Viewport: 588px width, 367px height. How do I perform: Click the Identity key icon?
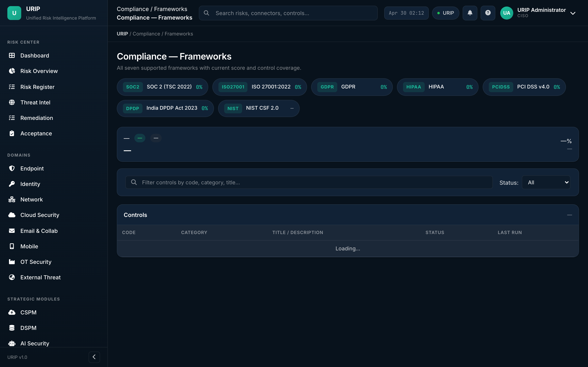click(x=12, y=184)
